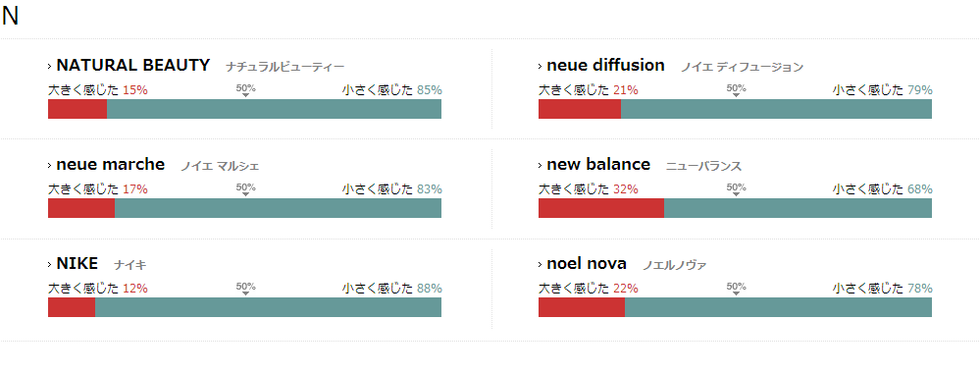
Task: Open the neue diffusion brand link
Action: [605, 65]
